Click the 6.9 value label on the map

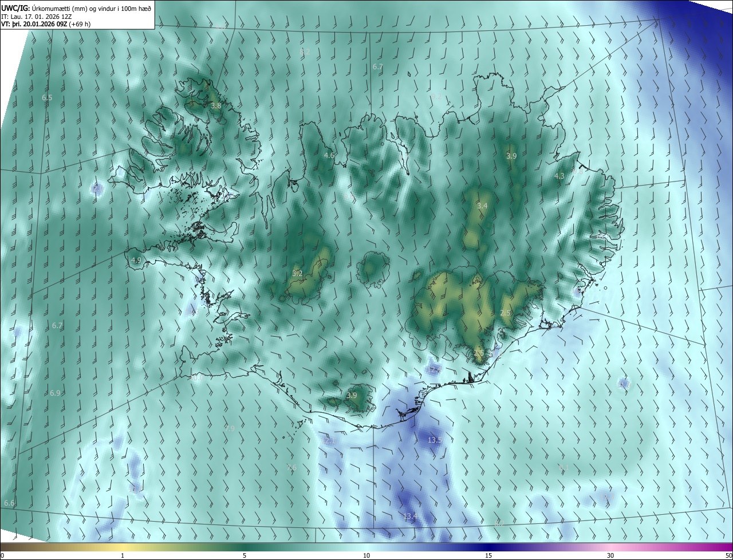55,393
